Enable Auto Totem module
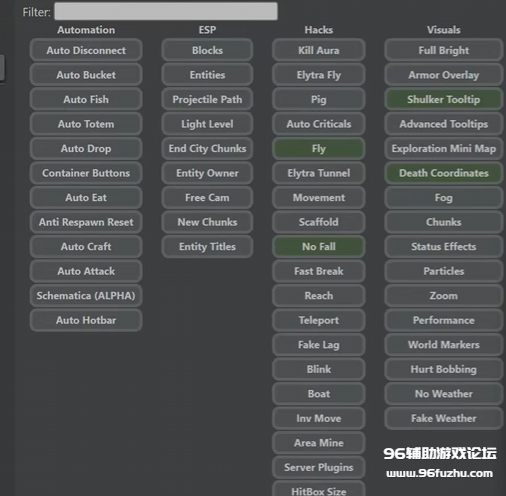 [x=86, y=124]
